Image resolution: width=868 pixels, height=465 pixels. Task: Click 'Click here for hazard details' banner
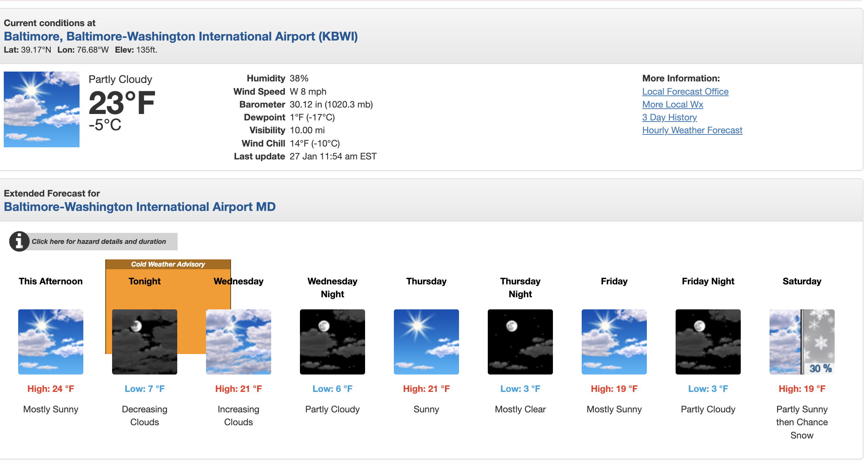pos(99,242)
